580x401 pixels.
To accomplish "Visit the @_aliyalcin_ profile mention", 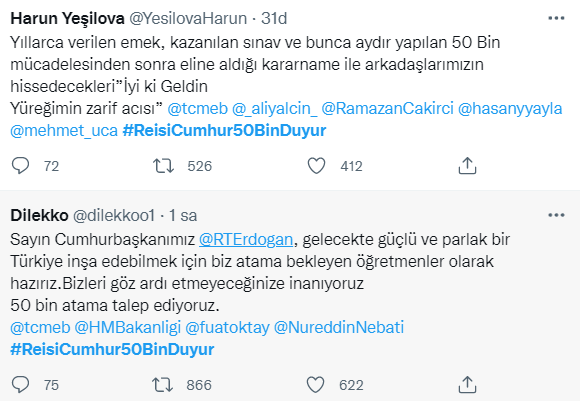I will coord(274,109).
